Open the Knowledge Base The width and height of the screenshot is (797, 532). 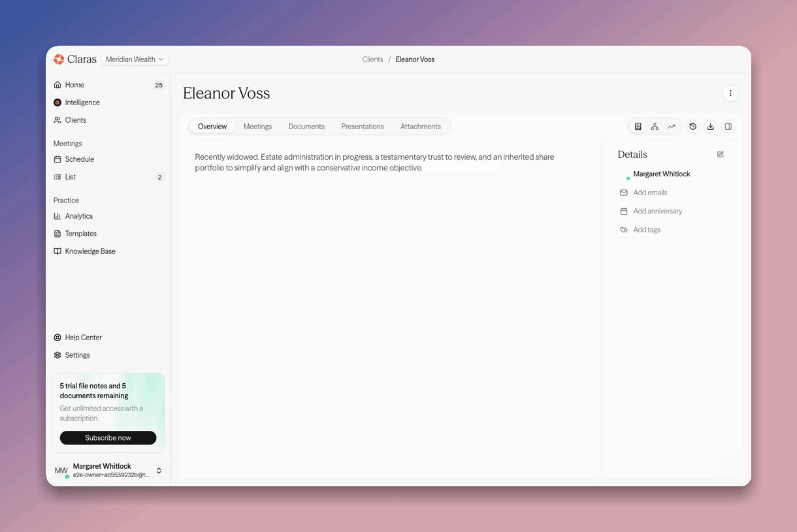point(108,251)
